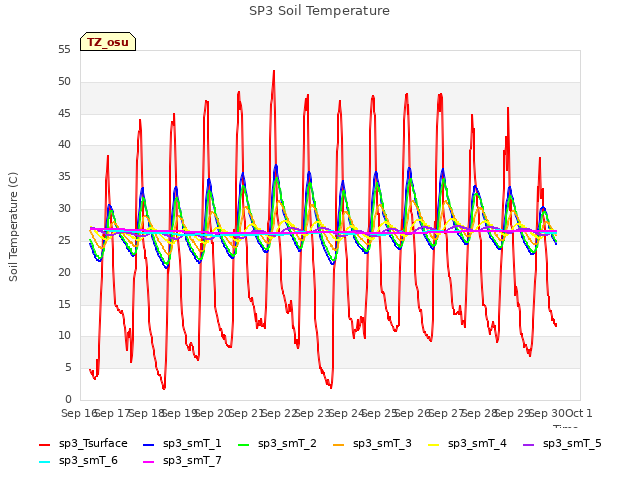Toggle the sp3_smT_2 legend entry
This screenshot has width=640, height=480.
277,443
